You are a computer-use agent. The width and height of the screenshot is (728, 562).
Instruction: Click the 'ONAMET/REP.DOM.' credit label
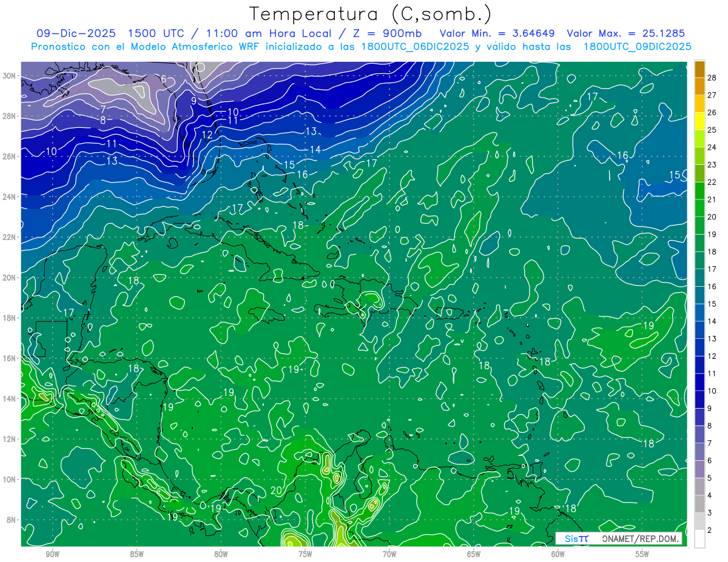[641, 539]
